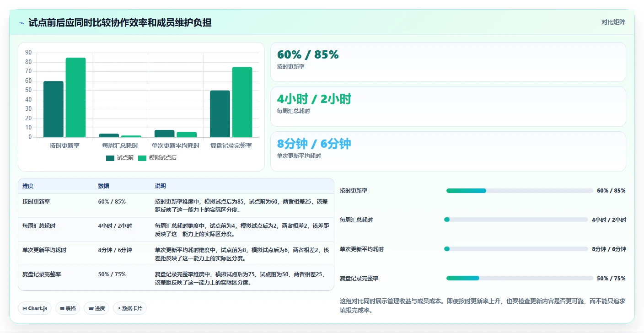Click the 按时更新率 progress bar

point(520,191)
